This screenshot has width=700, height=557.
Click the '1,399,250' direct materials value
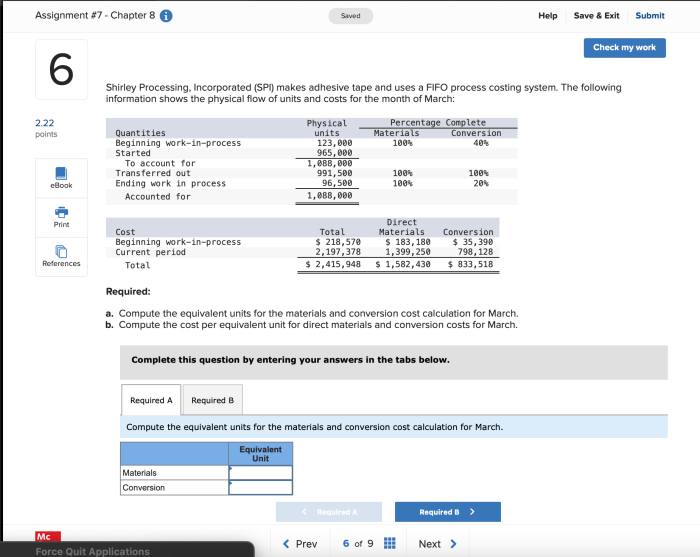pos(408,252)
